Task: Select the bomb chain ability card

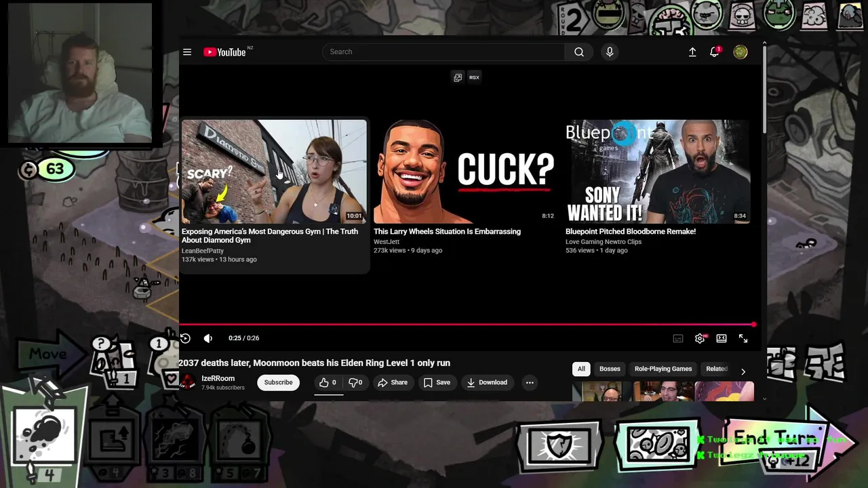Action: (240, 442)
